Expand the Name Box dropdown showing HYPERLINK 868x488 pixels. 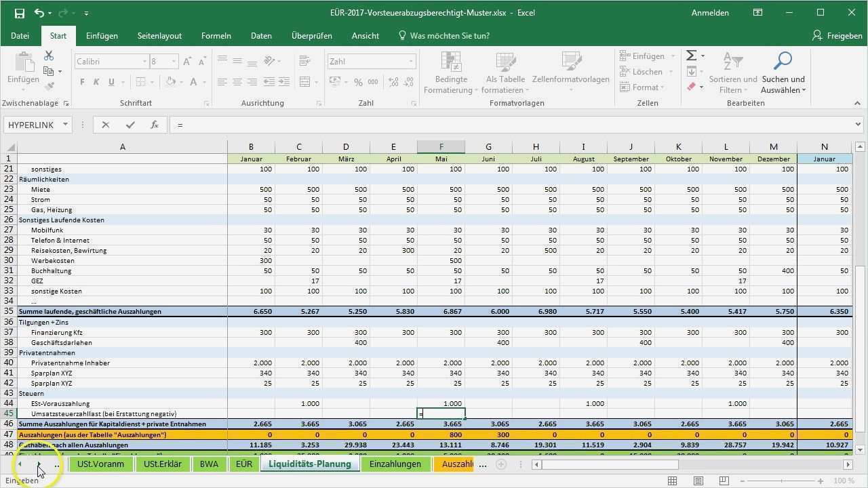[64, 124]
